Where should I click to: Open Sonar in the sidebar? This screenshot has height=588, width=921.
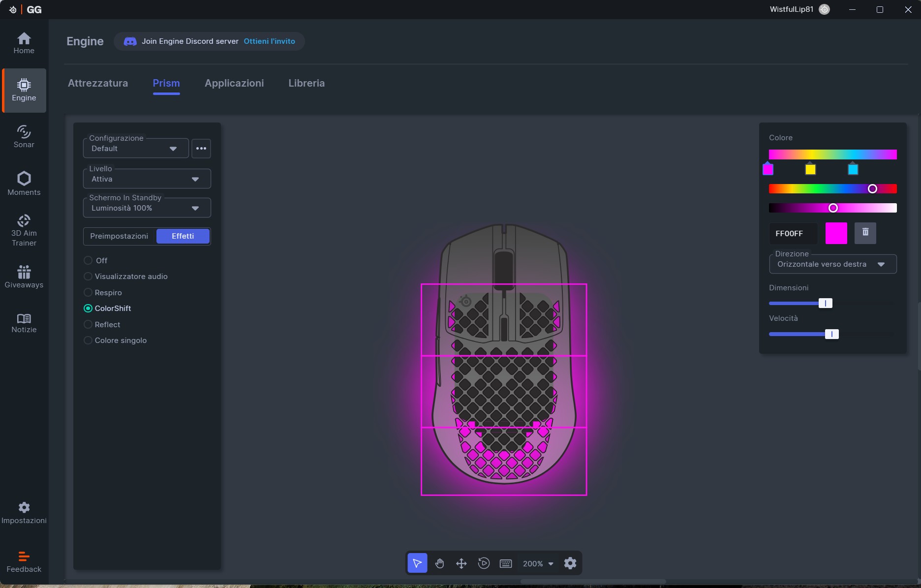click(24, 137)
